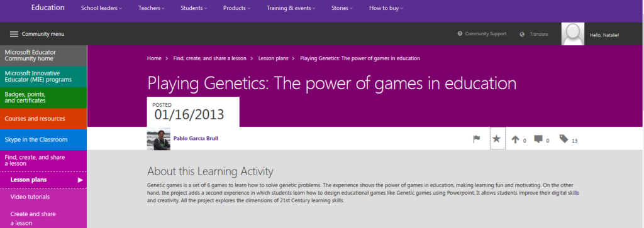Show tags with the tag icon
Screen dimensions: 644x228
[564, 139]
